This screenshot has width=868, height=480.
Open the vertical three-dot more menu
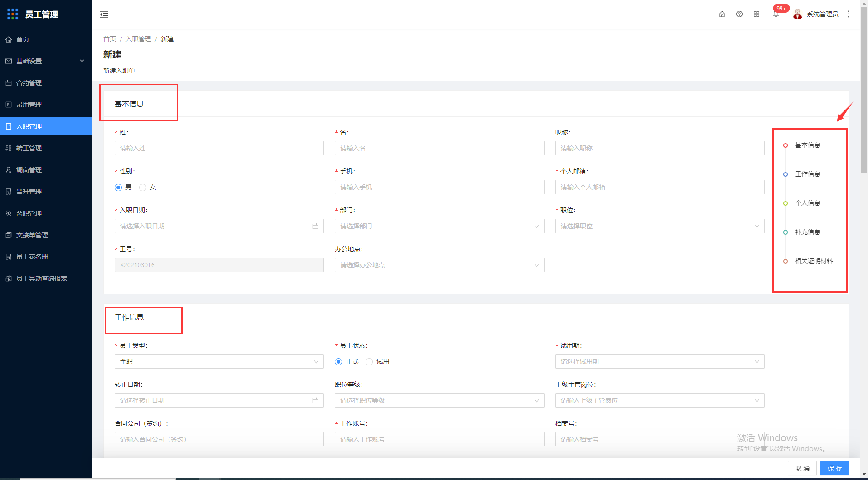849,14
